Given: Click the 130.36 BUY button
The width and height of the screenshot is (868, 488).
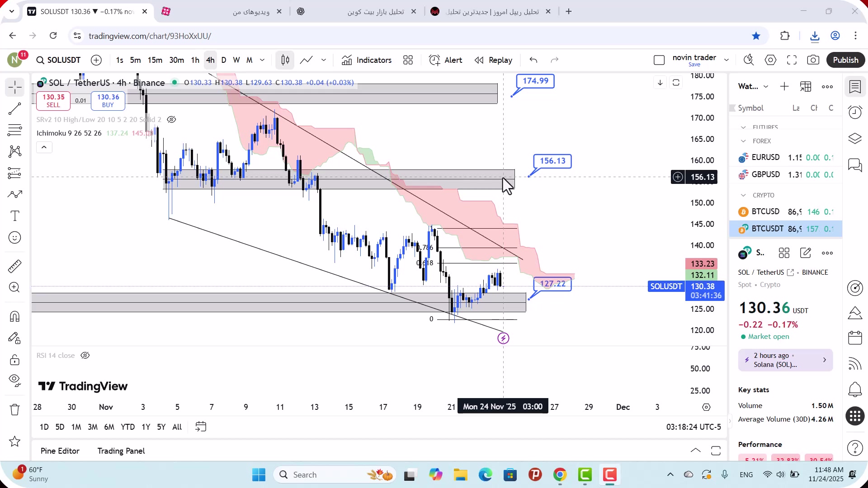Looking at the screenshot, I should tap(108, 101).
